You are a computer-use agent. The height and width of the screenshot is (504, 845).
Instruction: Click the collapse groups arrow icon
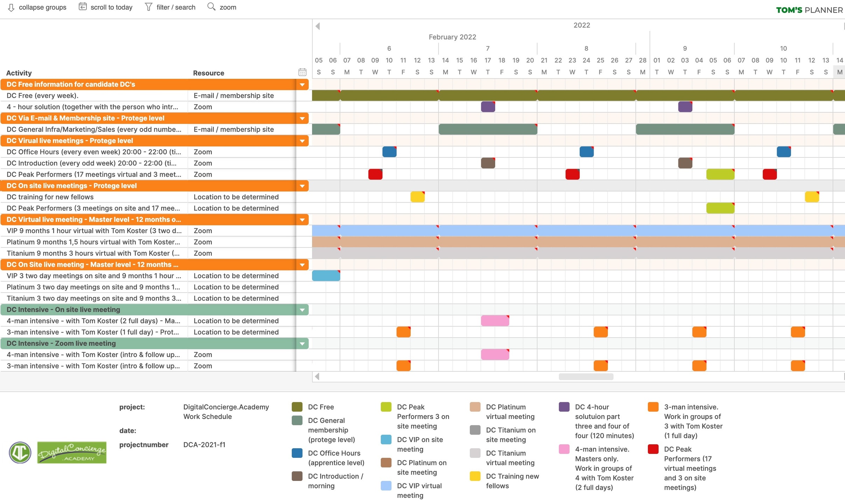click(x=11, y=7)
